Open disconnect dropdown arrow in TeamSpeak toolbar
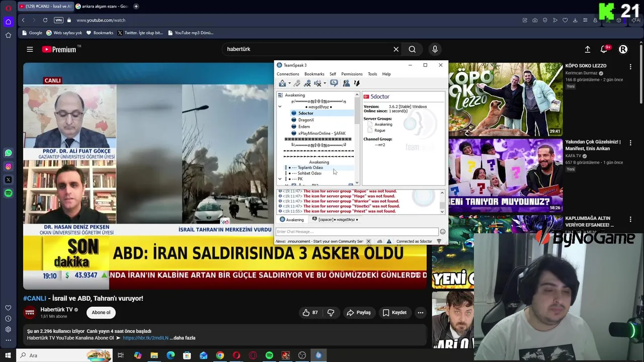Viewport: 644px width, 362px height. click(289, 83)
